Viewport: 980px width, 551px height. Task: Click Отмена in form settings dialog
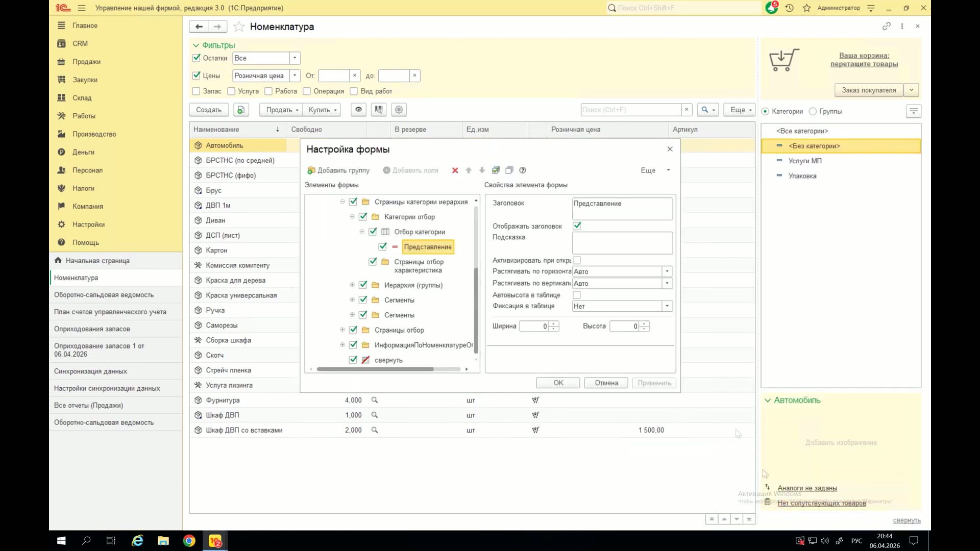tap(606, 383)
